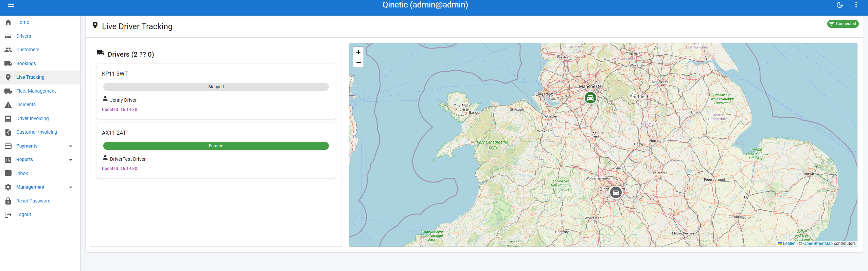Click green car marker near Manchester
Viewport: 868px width, 271px height.
pos(590,98)
